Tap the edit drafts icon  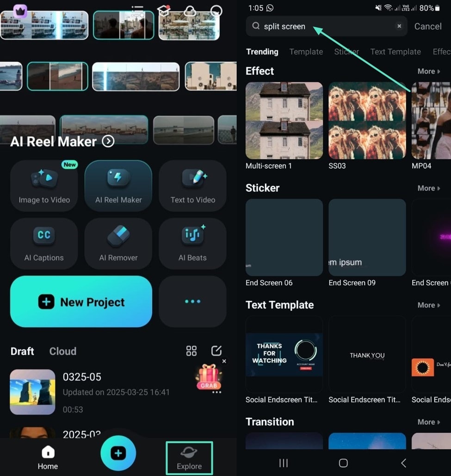coord(216,351)
